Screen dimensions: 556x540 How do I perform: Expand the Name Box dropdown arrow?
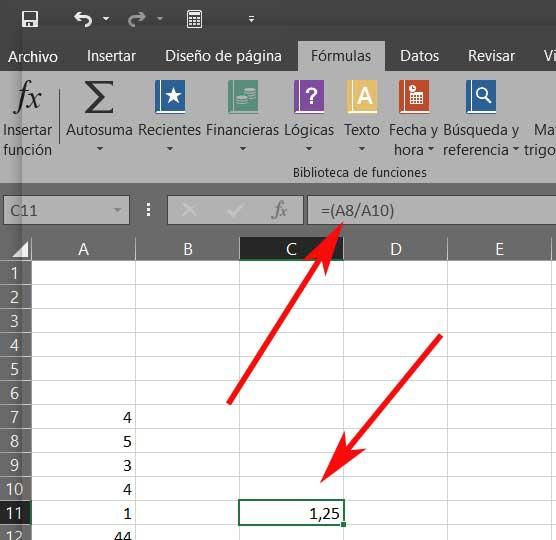(x=117, y=210)
